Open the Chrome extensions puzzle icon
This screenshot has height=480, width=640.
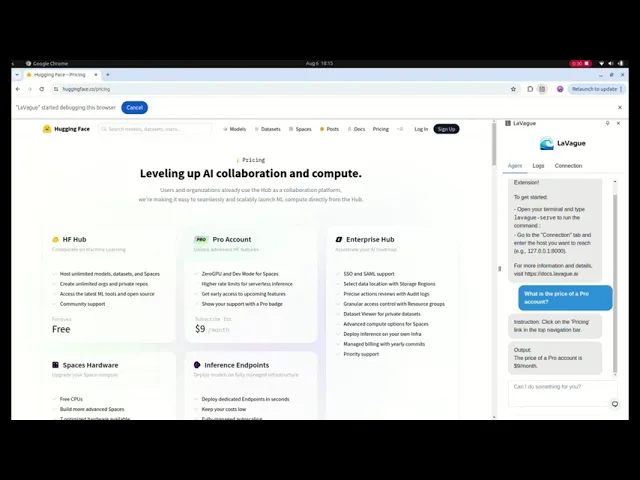530,89
